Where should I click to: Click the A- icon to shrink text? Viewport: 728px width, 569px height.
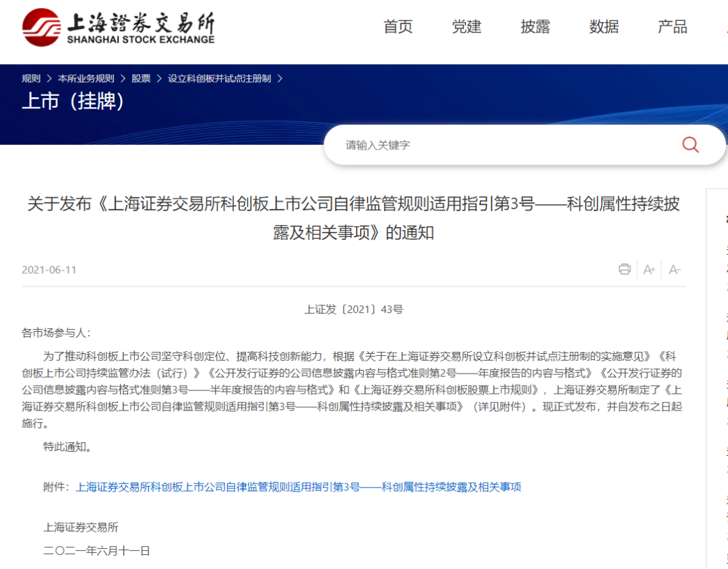coord(675,269)
